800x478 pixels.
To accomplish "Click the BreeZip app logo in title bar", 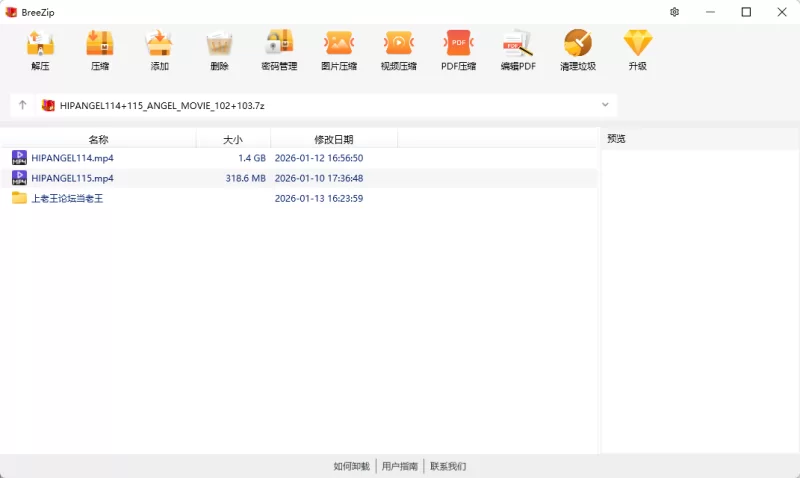I will (x=11, y=12).
